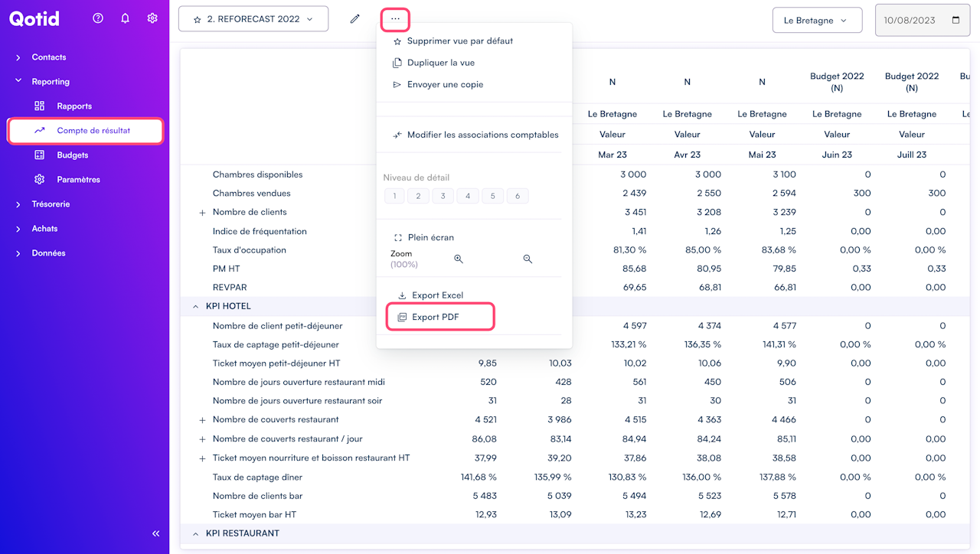Open the settings gear icon
Image resolution: width=980 pixels, height=554 pixels.
coord(152,18)
